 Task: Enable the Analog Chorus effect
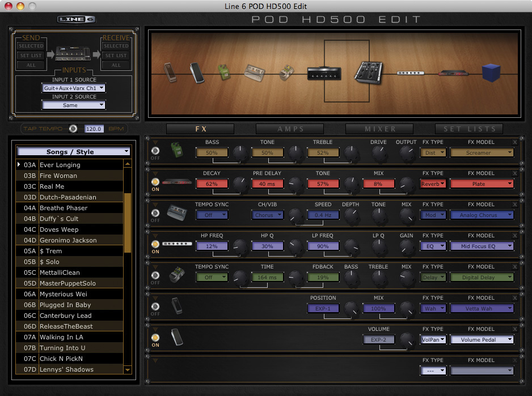[x=155, y=213]
